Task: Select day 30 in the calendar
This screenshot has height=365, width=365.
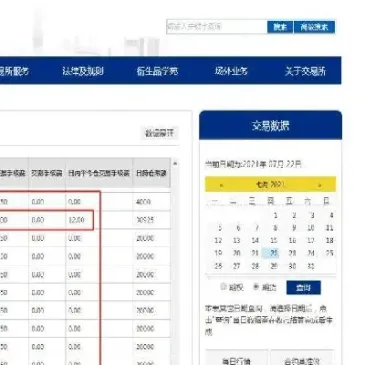Action: 292,266
